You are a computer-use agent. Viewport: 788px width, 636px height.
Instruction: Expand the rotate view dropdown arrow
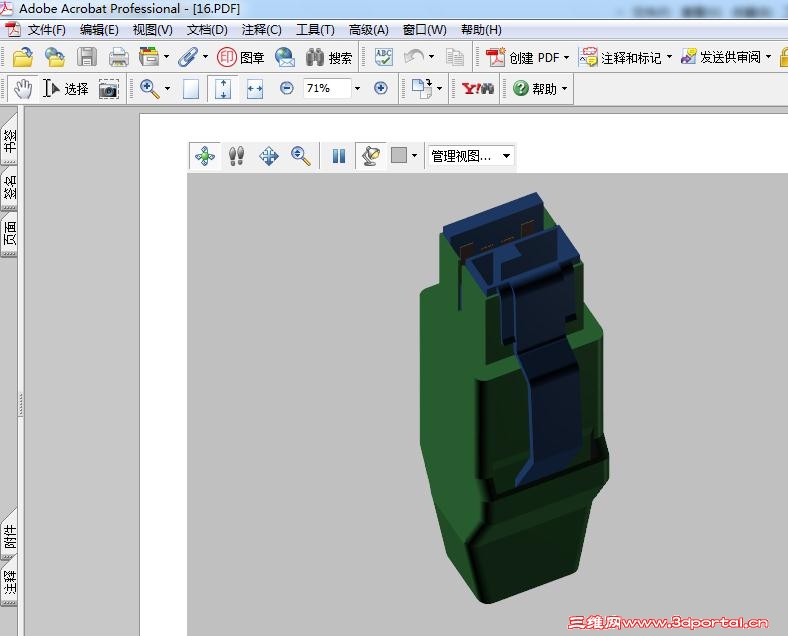pos(440,88)
